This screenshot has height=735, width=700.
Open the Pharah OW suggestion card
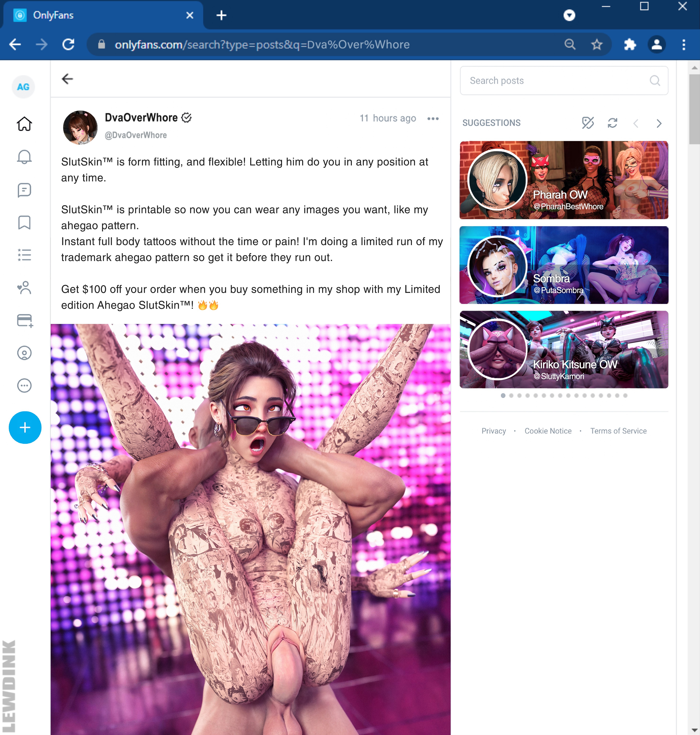tap(564, 180)
